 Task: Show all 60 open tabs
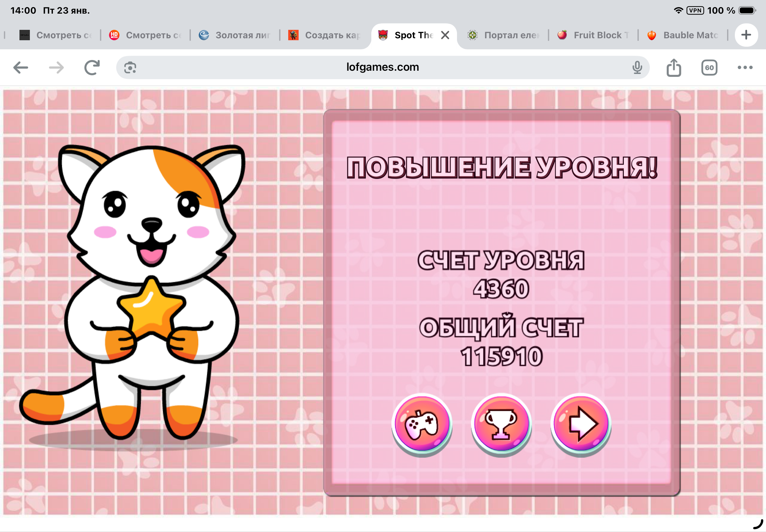(x=709, y=68)
